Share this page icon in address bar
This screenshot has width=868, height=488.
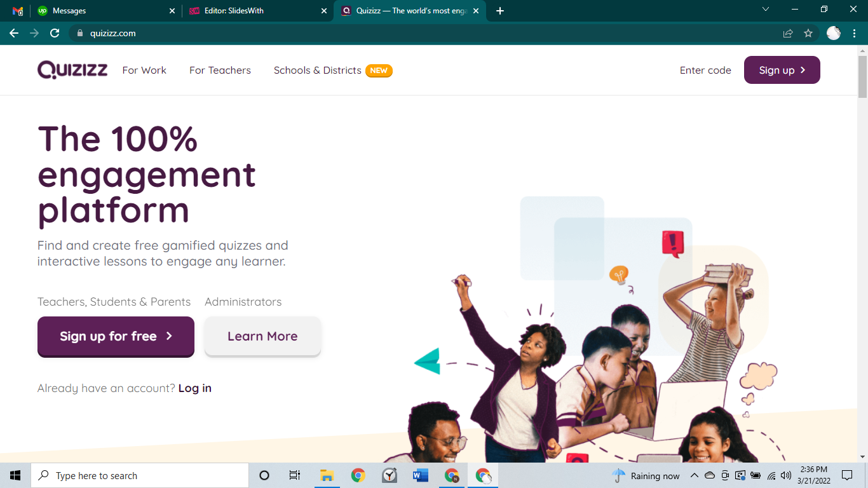click(788, 33)
